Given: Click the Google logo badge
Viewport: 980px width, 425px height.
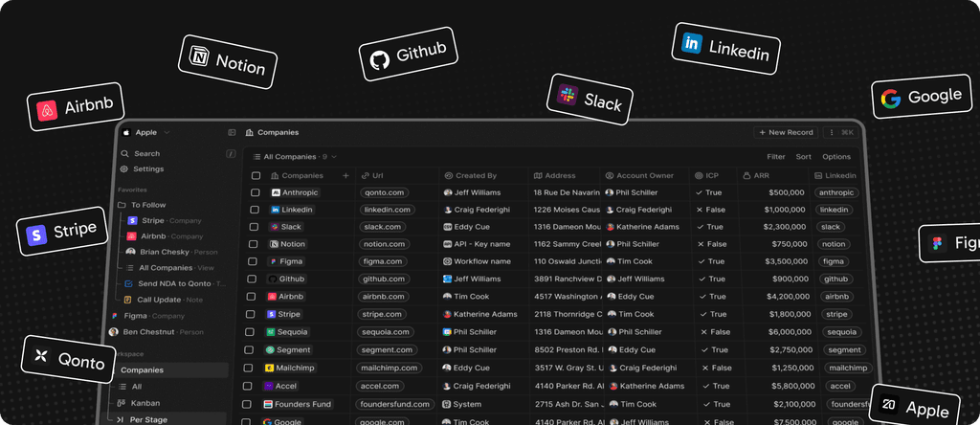Looking at the screenshot, I should tap(922, 99).
